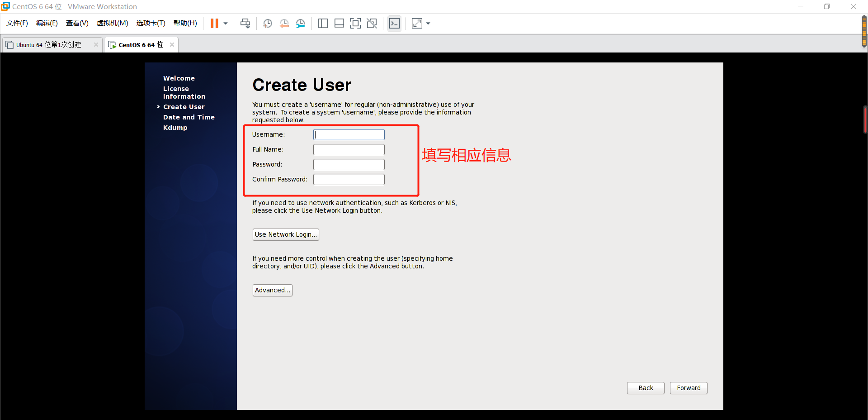Viewport: 868px width, 420px height.
Task: Close the CentOS 6 64 位 tab
Action: pyautogui.click(x=172, y=44)
